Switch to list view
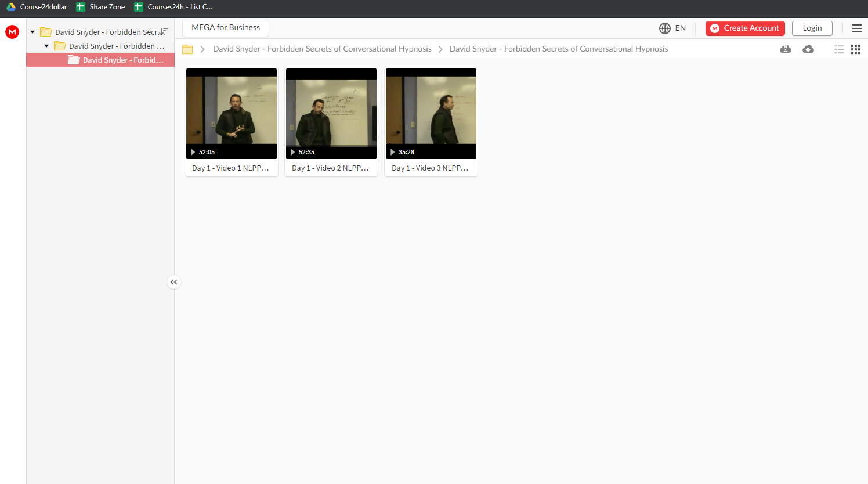 839,49
